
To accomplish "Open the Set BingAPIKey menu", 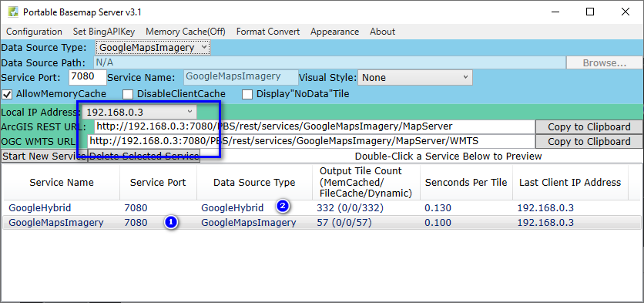I will point(104,32).
